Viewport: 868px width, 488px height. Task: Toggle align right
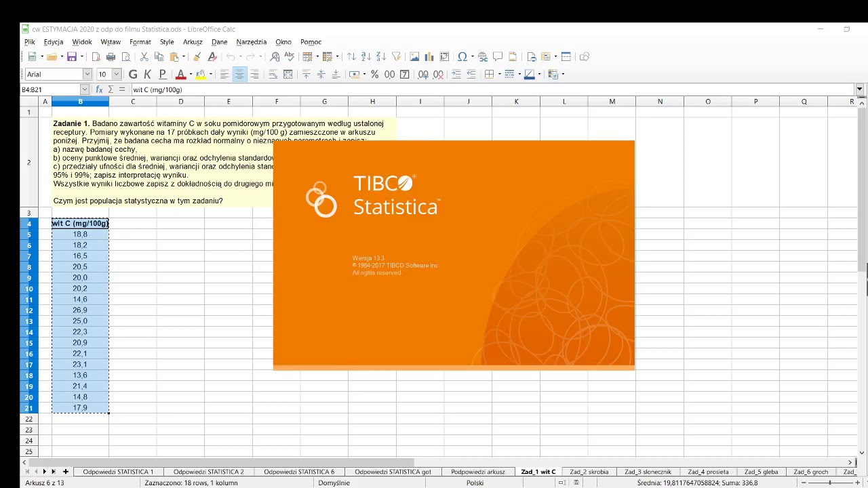(254, 75)
